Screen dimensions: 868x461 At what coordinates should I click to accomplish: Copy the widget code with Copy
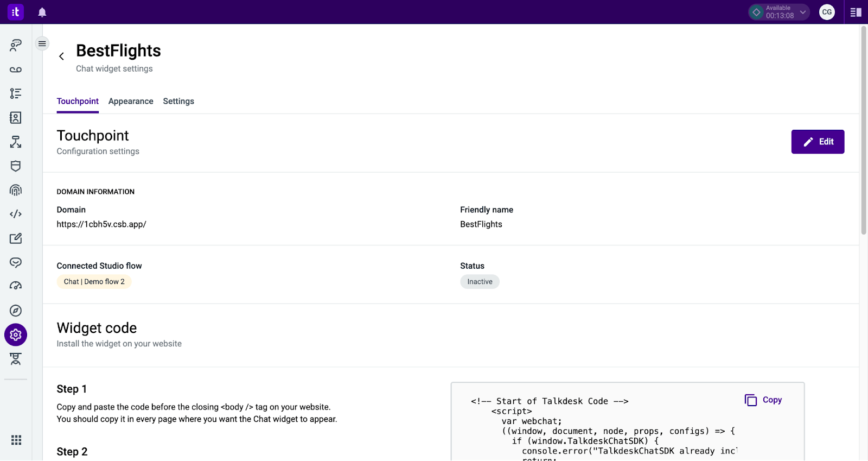pyautogui.click(x=763, y=400)
